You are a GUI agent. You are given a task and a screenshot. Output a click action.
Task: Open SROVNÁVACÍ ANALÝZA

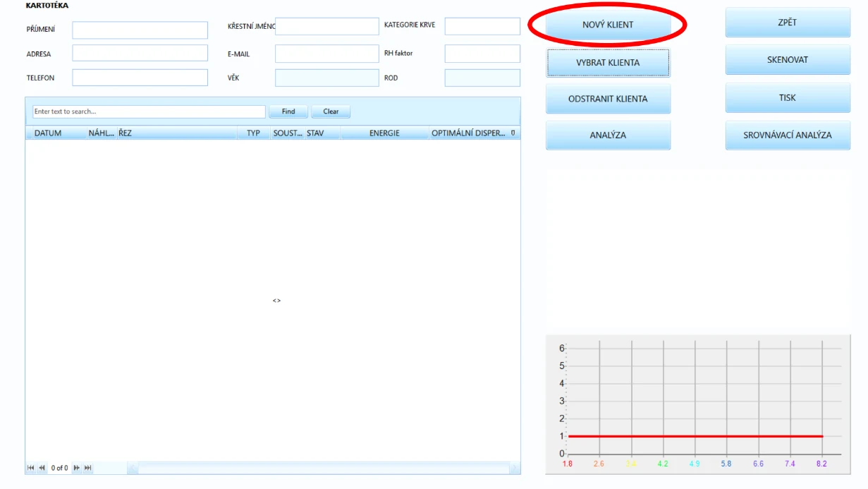point(788,135)
